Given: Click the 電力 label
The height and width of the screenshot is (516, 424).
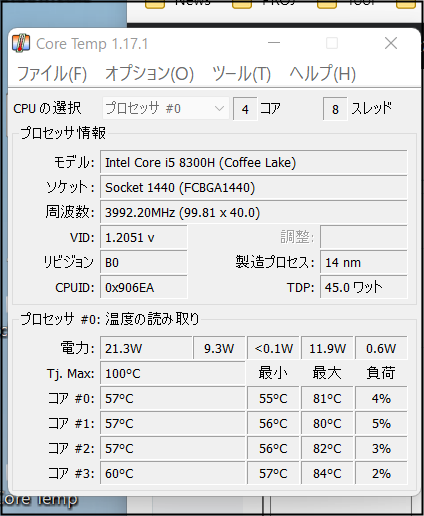Looking at the screenshot, I should click(77, 348).
